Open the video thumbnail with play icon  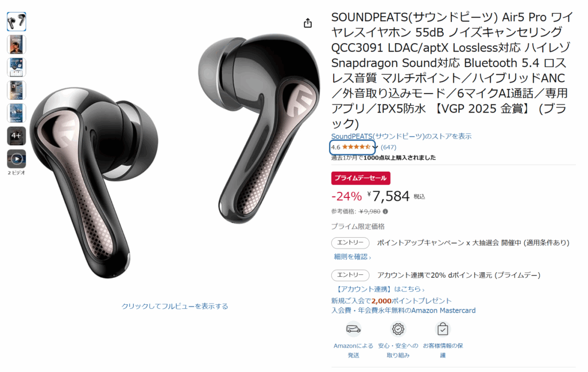17,159
